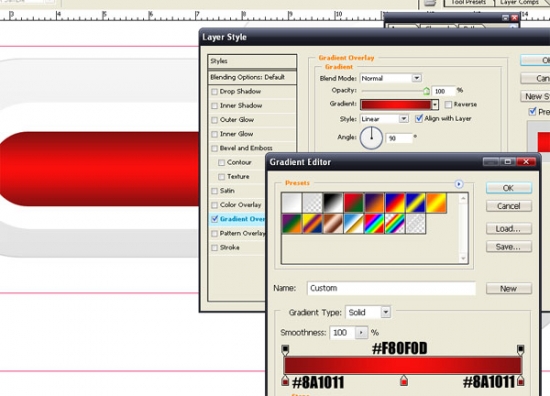Click the Angle dial in Layer Style
550x396 pixels.
click(x=371, y=138)
